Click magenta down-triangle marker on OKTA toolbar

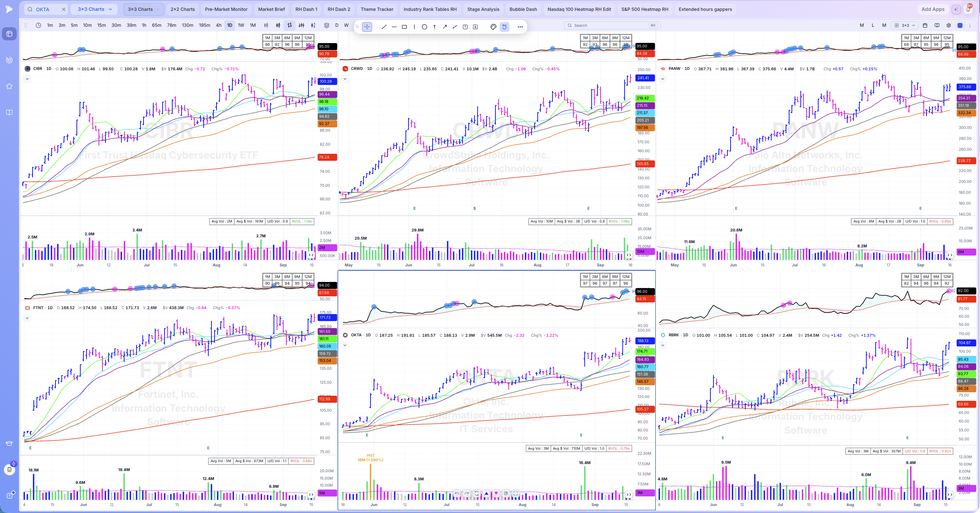click(496, 494)
